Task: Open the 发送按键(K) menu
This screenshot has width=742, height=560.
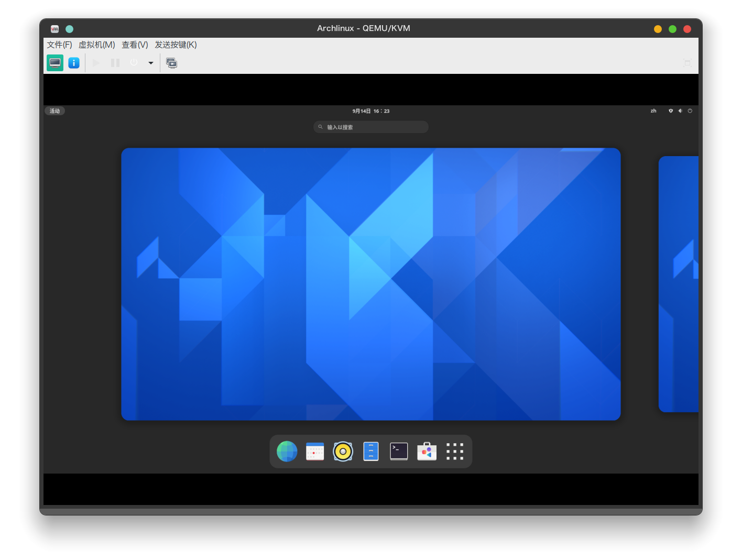Action: 175,45
